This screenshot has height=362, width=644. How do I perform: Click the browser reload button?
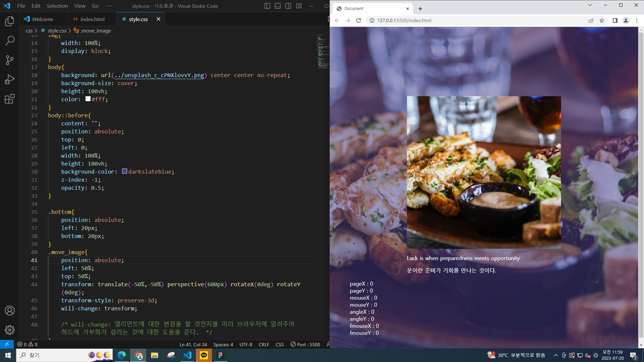pyautogui.click(x=359, y=20)
